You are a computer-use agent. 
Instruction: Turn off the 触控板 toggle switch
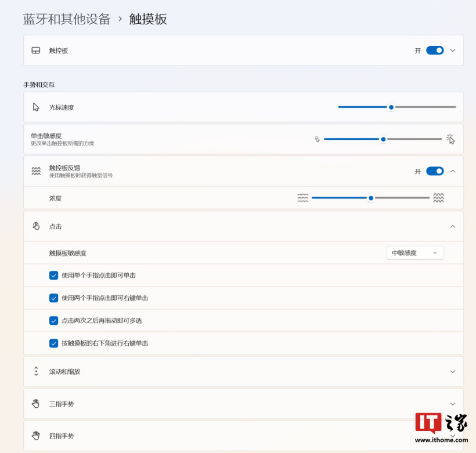pos(435,50)
